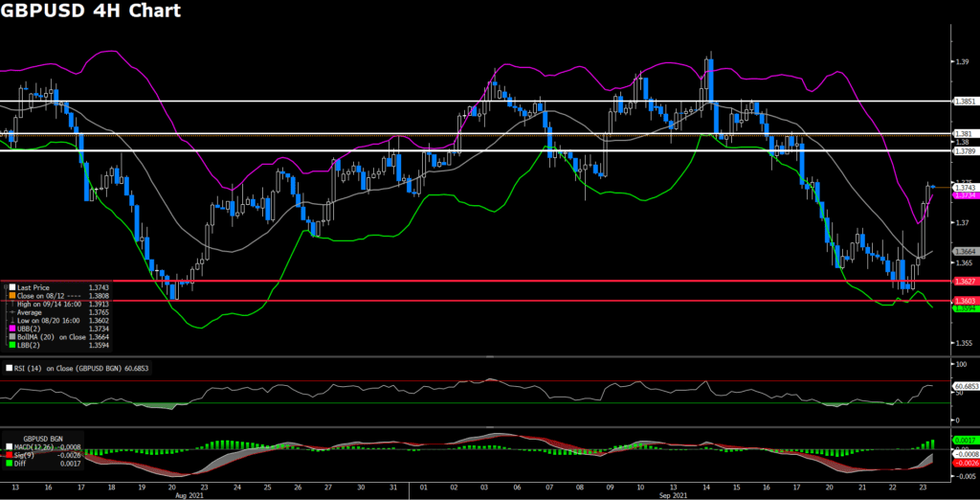Click the 1.365 price axis label

point(963,262)
